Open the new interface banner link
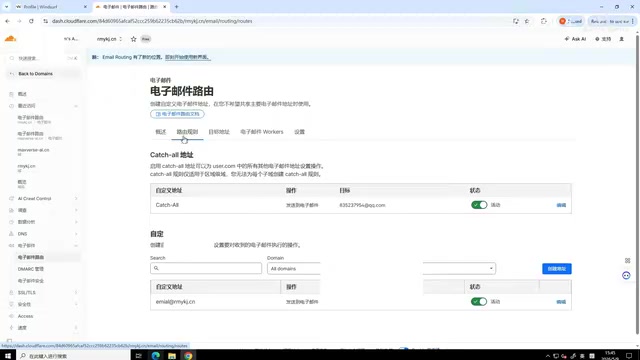The height and width of the screenshot is (360, 640). (188, 57)
